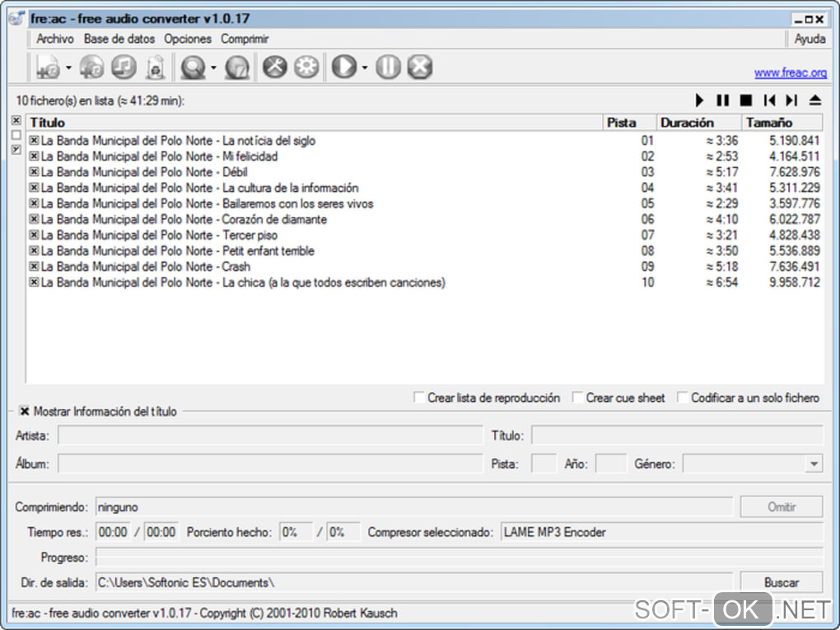Uncheck track "Mi felicidad"
Screen dimensions: 840x630
pyautogui.click(x=34, y=156)
